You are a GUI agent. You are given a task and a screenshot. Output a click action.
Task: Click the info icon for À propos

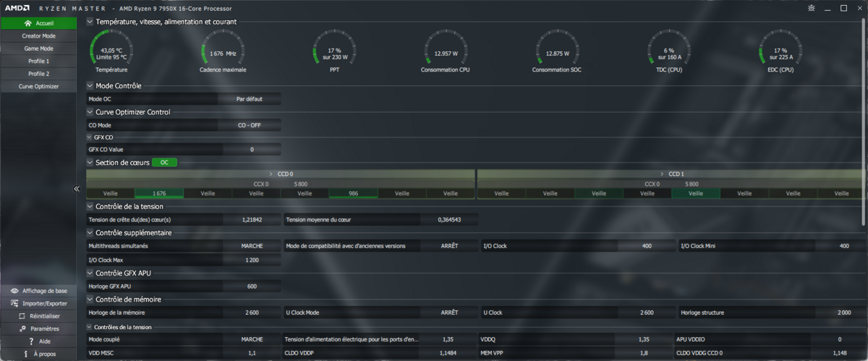27,354
